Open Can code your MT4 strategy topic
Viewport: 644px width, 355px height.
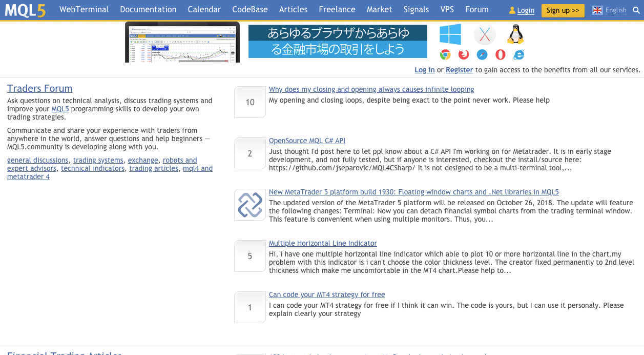(327, 294)
